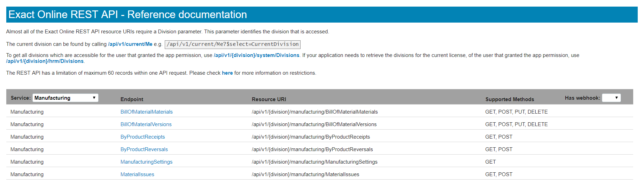
Task: Open the BillOfMaterialMaterials endpoint link
Action: (x=146, y=112)
